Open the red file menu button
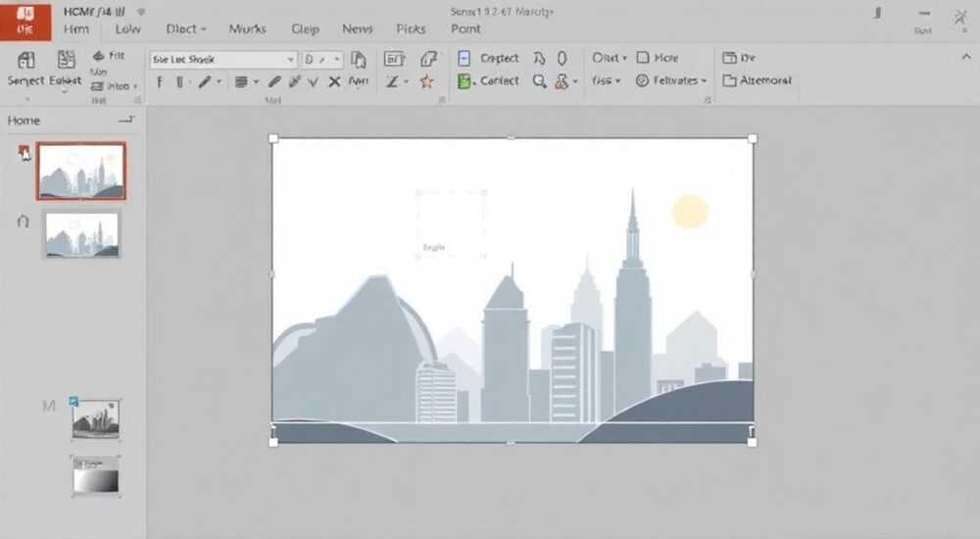The image size is (980, 539). click(x=25, y=22)
